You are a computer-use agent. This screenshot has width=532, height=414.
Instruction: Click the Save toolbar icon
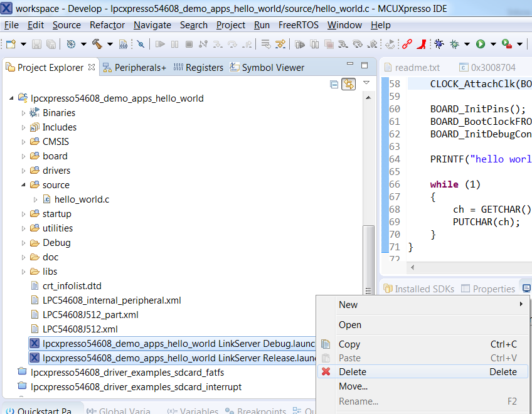(x=36, y=44)
